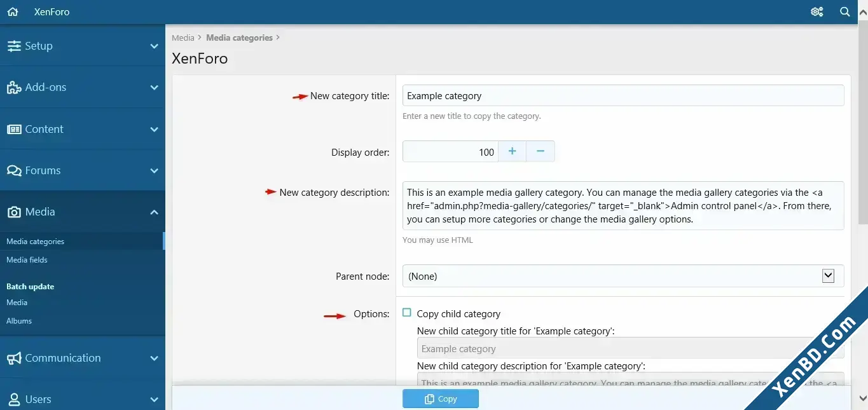Click the Media camera icon
The width and height of the screenshot is (868, 410).
click(x=14, y=212)
